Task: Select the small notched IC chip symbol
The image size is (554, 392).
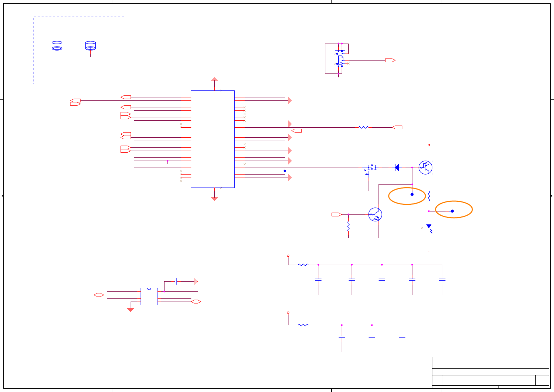Action: 149,296
